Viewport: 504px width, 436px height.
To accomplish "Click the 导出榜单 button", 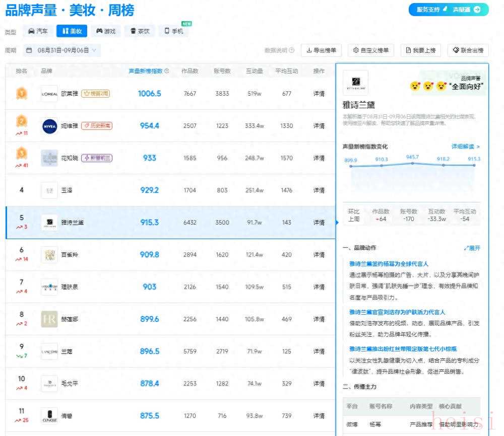I will coord(321,50).
